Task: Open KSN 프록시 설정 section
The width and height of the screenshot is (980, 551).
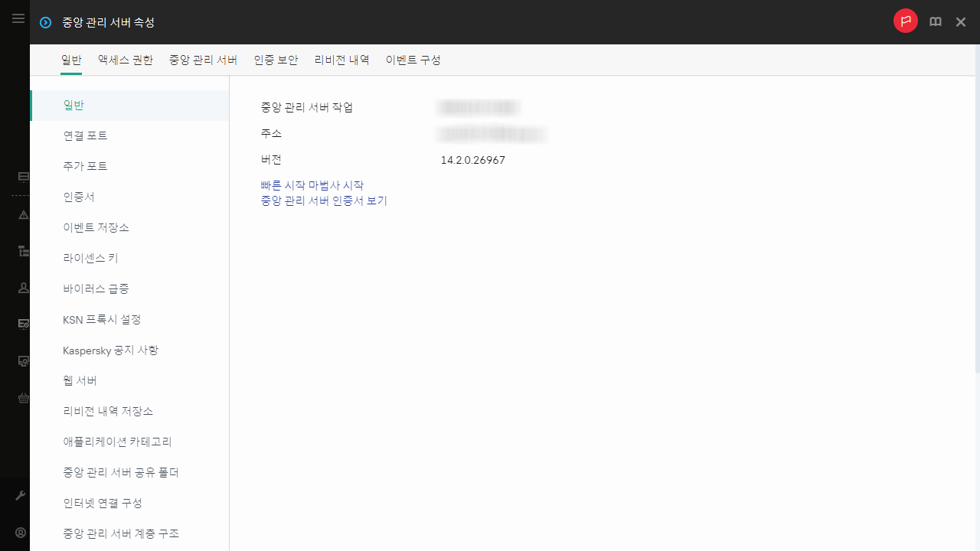Action: click(x=101, y=319)
